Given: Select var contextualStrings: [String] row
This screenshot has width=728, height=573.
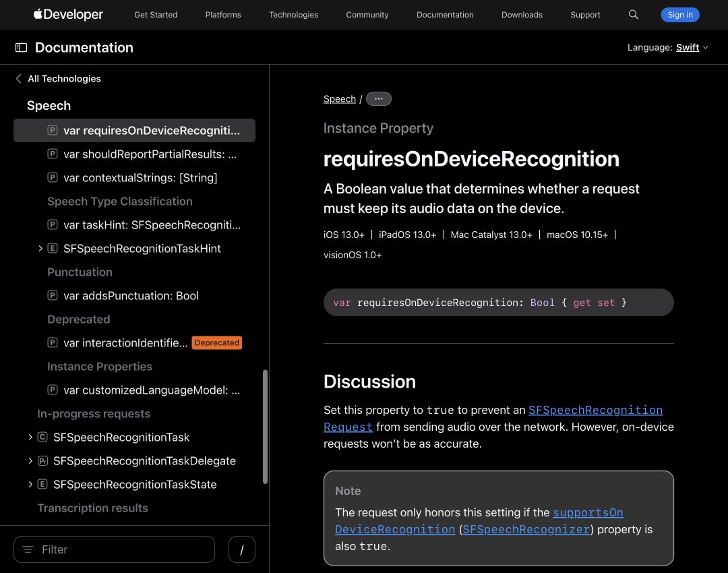Looking at the screenshot, I should point(134,177).
